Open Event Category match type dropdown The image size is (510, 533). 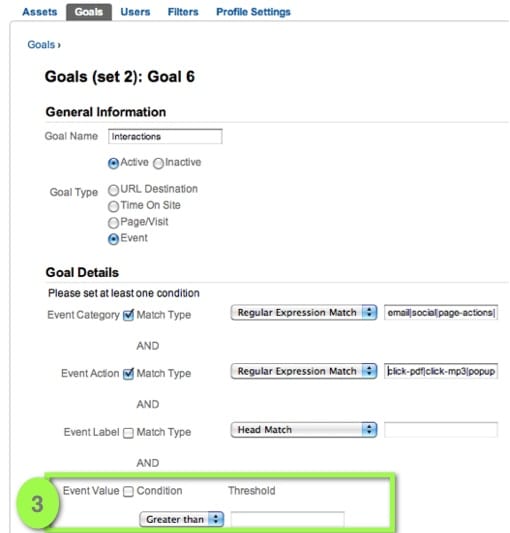click(x=304, y=312)
